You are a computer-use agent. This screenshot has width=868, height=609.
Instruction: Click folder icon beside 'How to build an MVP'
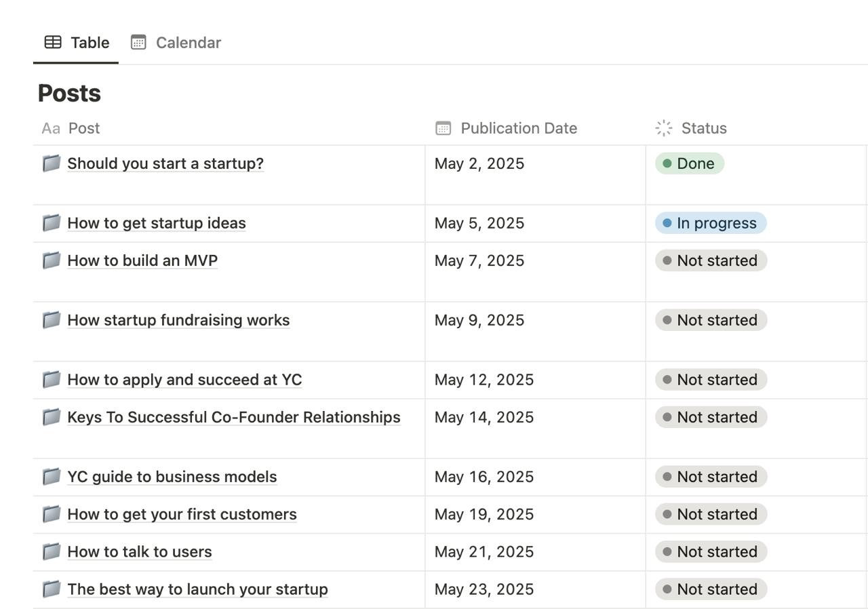(x=52, y=260)
